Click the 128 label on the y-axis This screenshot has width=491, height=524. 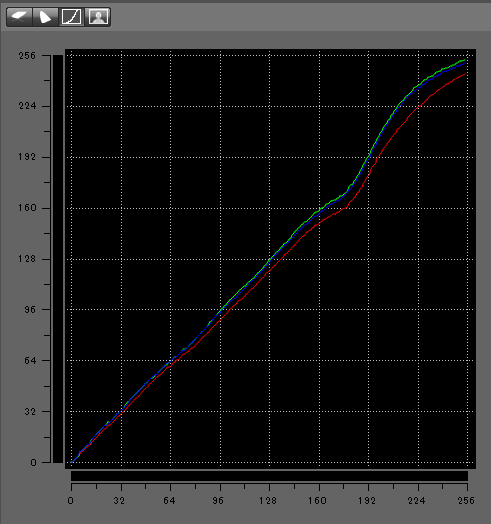point(27,259)
